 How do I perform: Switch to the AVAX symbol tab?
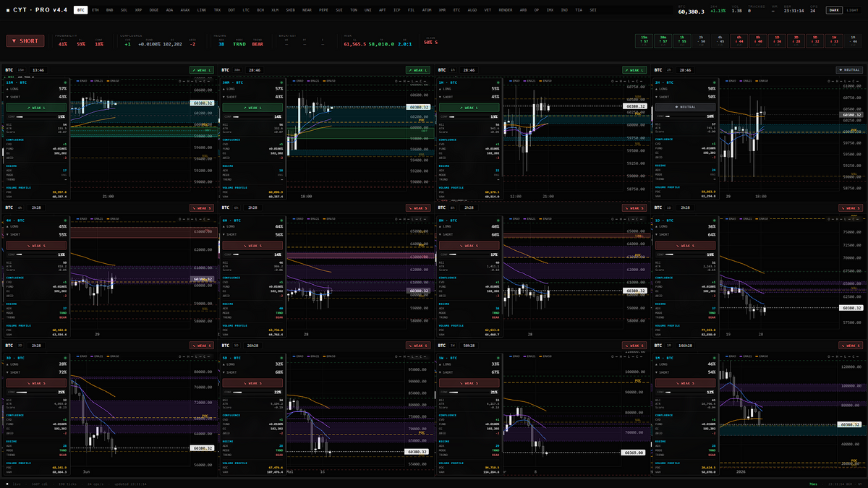pos(185,11)
